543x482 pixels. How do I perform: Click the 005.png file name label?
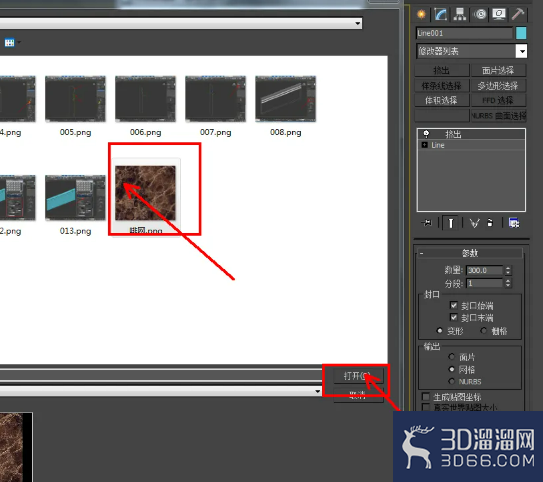(75, 132)
